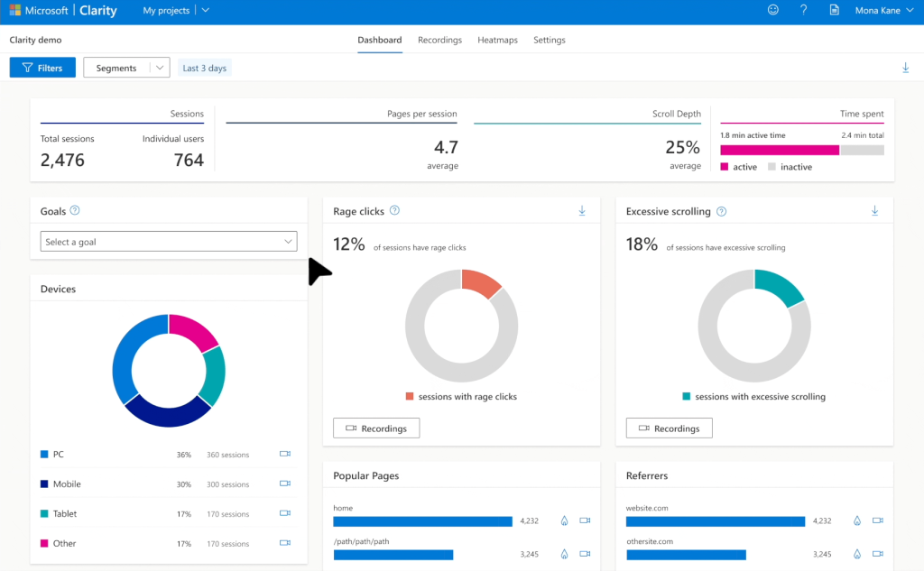Go to Clarity home via logo text
Image resolution: width=924 pixels, height=571 pixels.
click(x=97, y=10)
